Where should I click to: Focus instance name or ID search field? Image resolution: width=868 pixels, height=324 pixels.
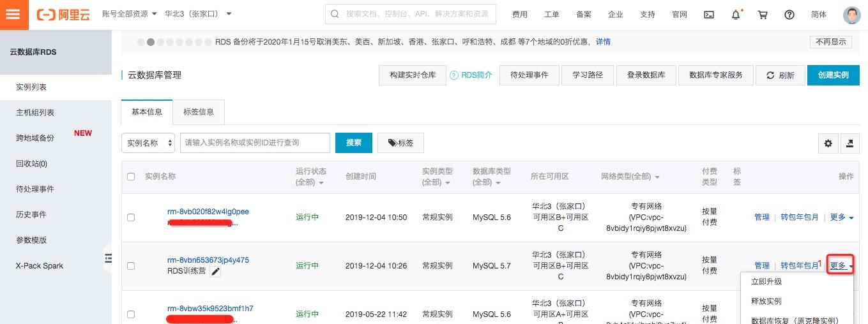click(255, 143)
